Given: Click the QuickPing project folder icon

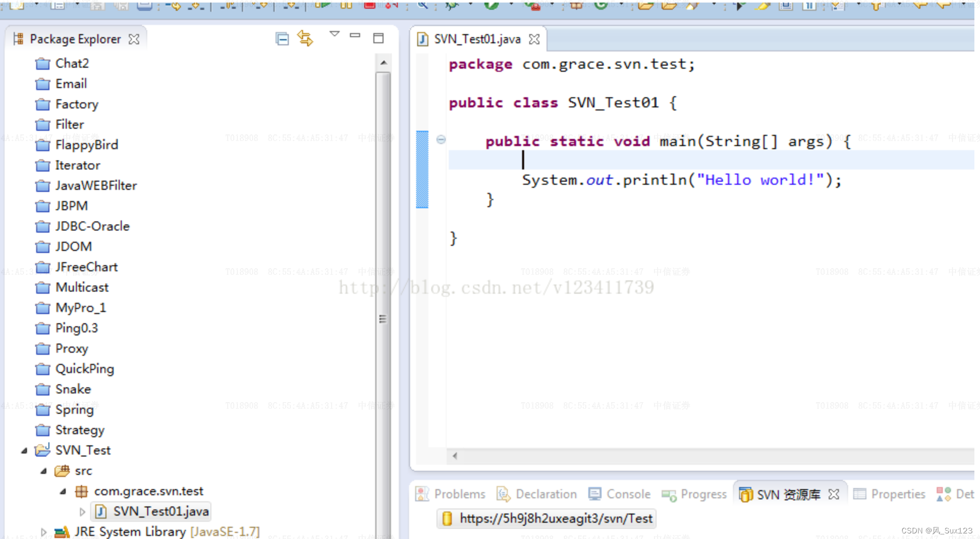Looking at the screenshot, I should [x=43, y=369].
